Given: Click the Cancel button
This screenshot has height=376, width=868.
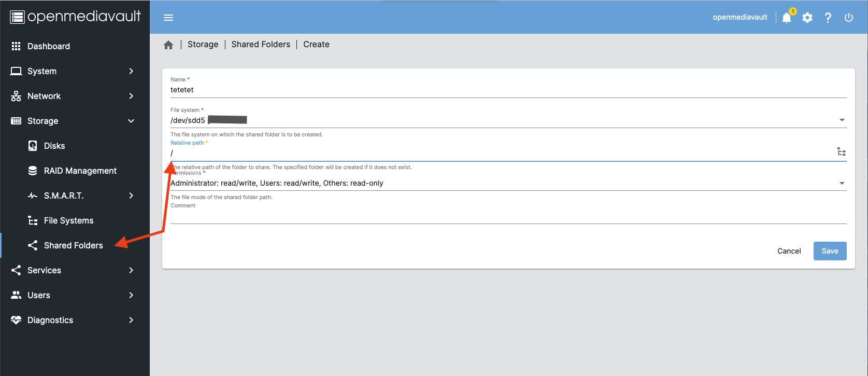Looking at the screenshot, I should 789,251.
